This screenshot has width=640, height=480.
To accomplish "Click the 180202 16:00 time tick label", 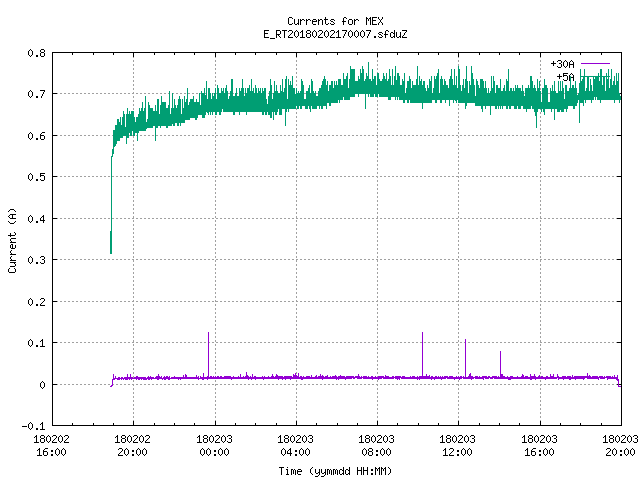I will click(51, 446).
